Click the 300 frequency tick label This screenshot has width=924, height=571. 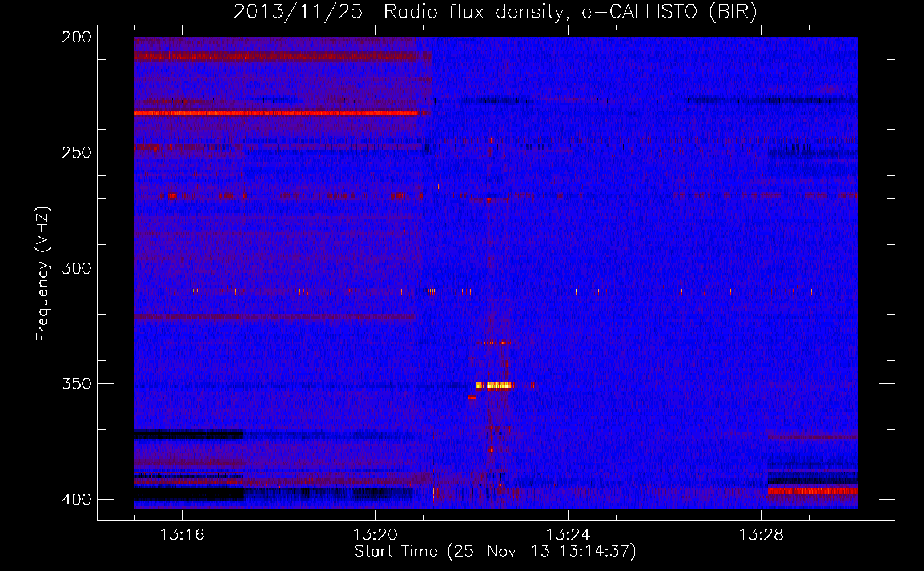coord(77,268)
